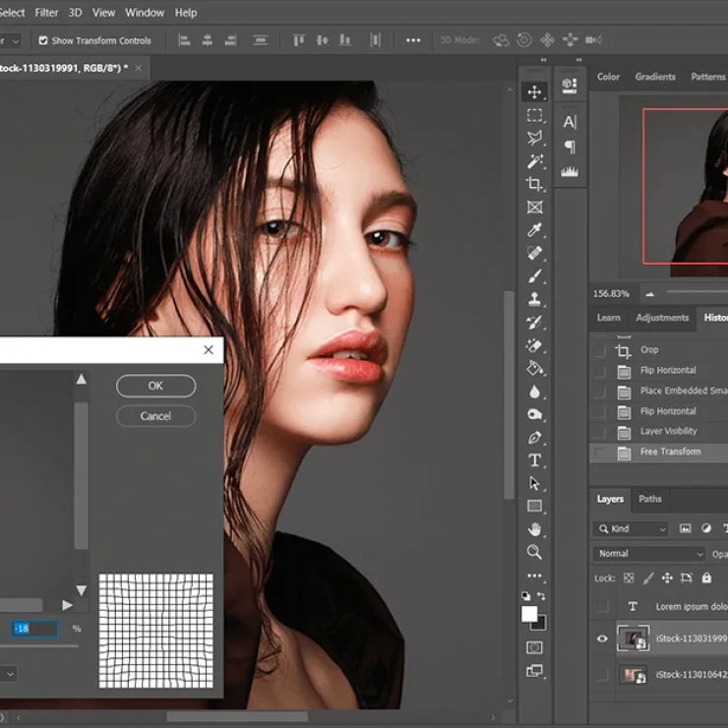The image size is (728, 728).
Task: Open the Histogram panel icon
Action: point(570,172)
